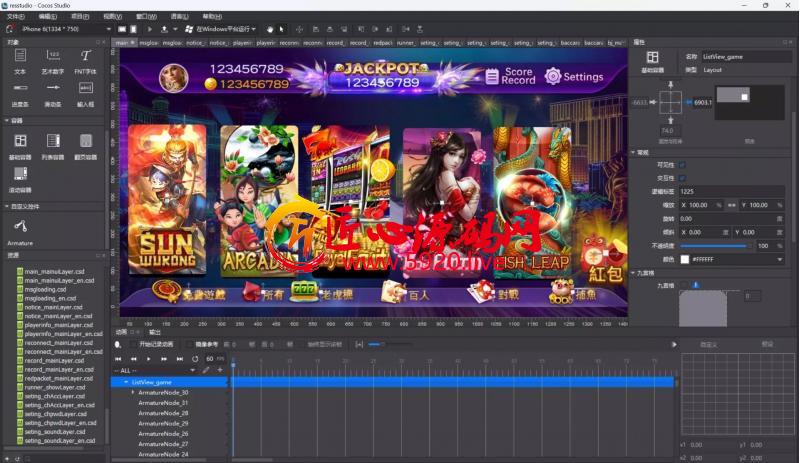Click the publish upload icon in toolbar

coord(164,29)
